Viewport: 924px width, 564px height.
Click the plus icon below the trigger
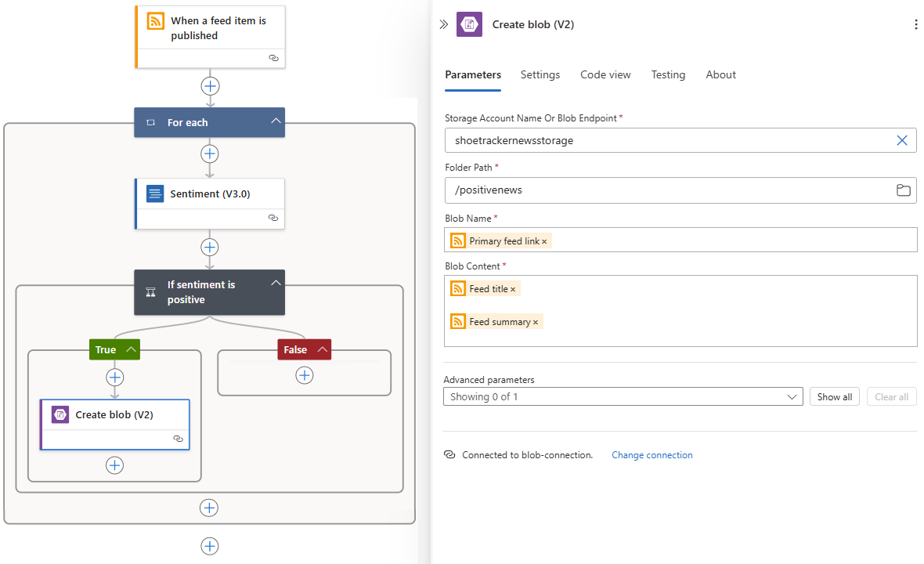[210, 86]
